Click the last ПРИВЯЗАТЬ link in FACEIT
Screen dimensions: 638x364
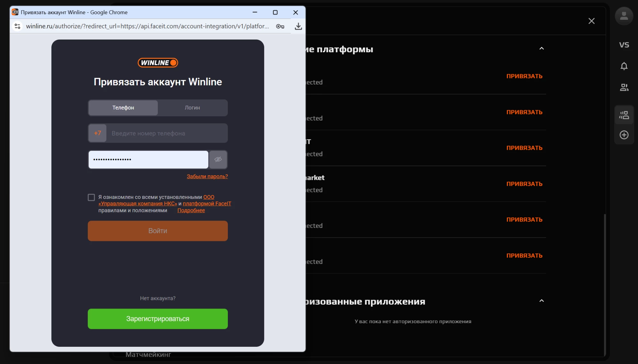tap(524, 256)
